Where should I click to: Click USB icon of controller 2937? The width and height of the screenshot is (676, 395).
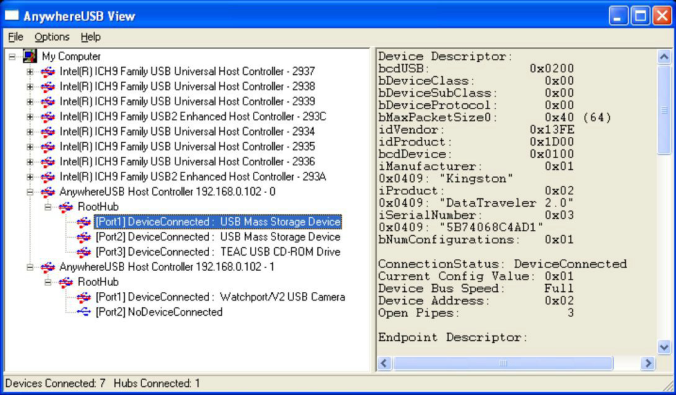point(48,72)
